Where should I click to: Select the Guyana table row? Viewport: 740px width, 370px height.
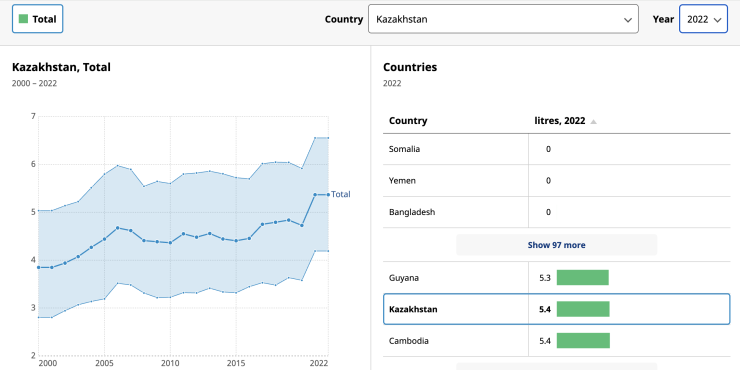coord(556,278)
